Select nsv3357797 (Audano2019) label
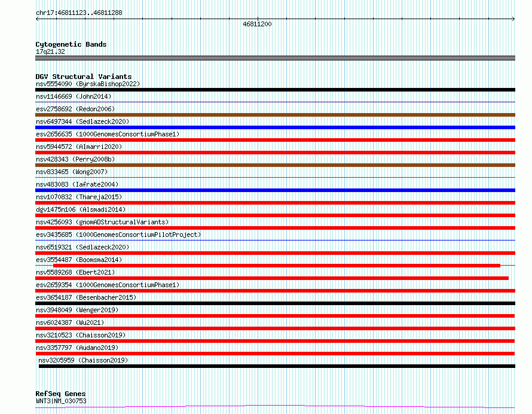532x414 pixels. tap(77, 348)
